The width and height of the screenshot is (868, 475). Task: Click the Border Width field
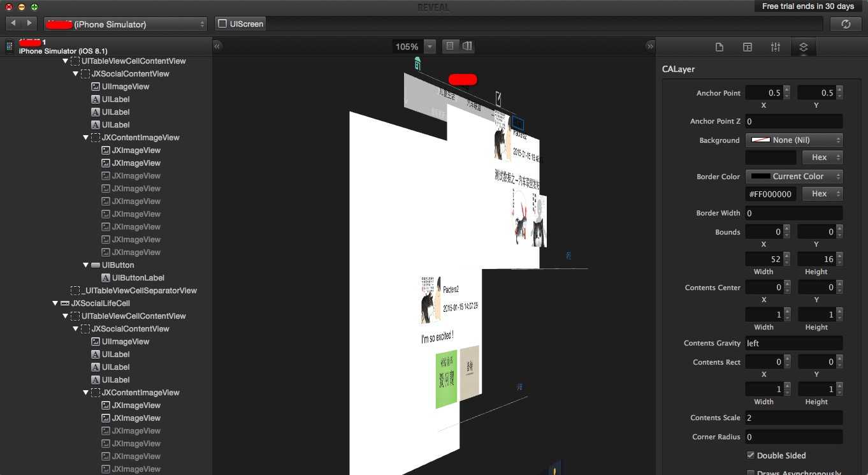tap(794, 213)
